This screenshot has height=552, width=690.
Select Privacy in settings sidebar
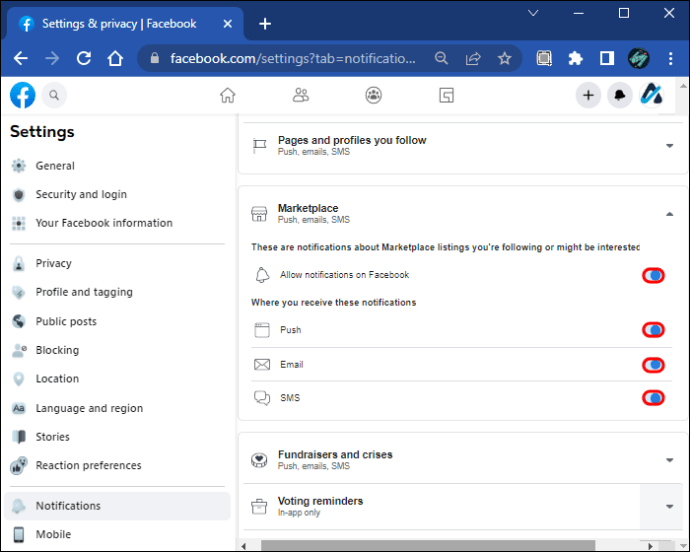[54, 264]
